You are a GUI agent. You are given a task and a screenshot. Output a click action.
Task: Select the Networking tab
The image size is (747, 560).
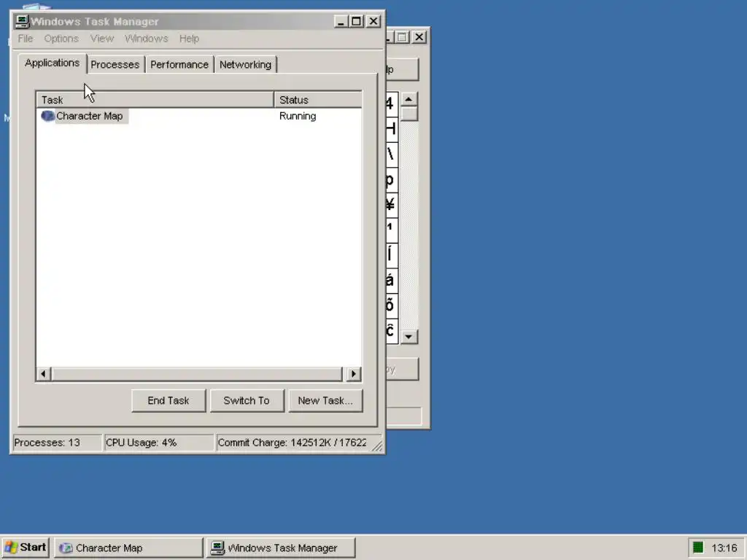pyautogui.click(x=245, y=65)
